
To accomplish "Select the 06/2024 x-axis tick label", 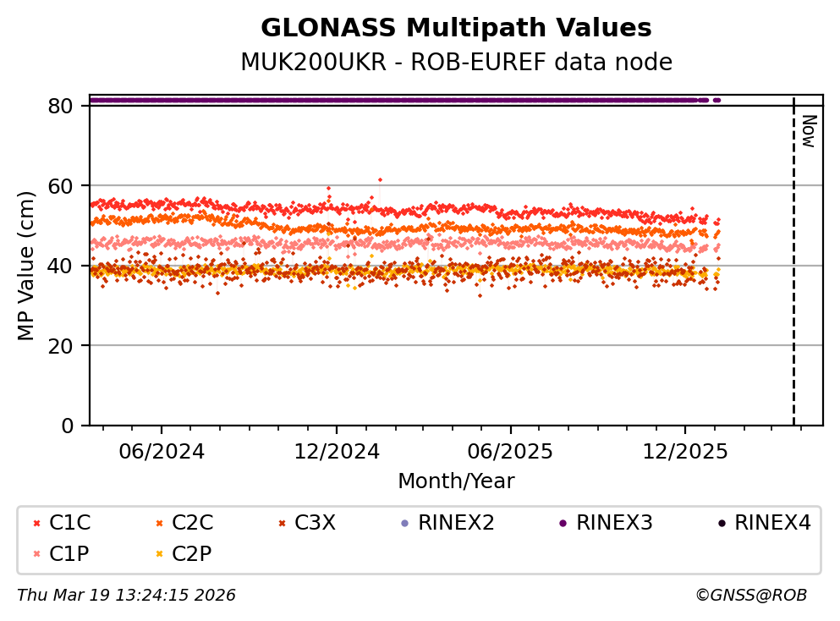I will [x=162, y=452].
